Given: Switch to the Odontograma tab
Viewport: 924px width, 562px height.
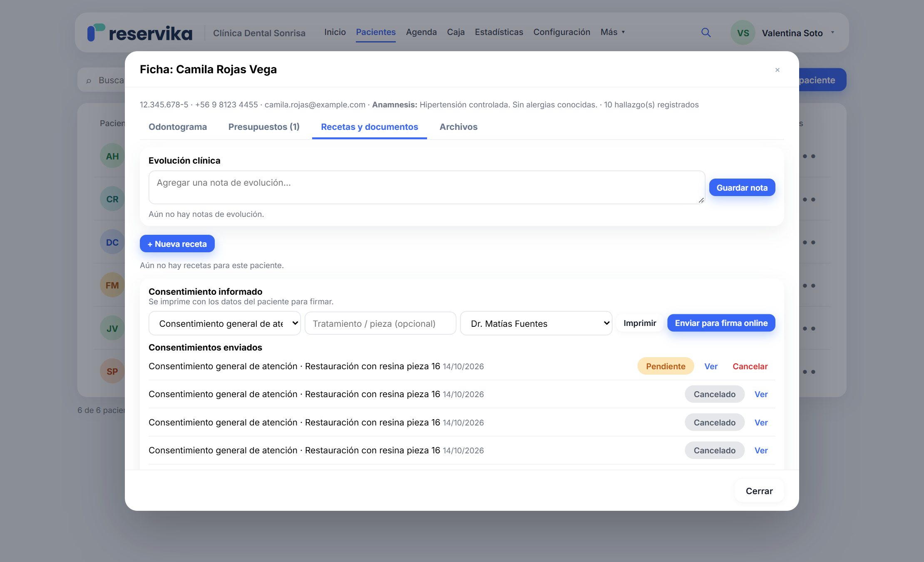Looking at the screenshot, I should (178, 127).
